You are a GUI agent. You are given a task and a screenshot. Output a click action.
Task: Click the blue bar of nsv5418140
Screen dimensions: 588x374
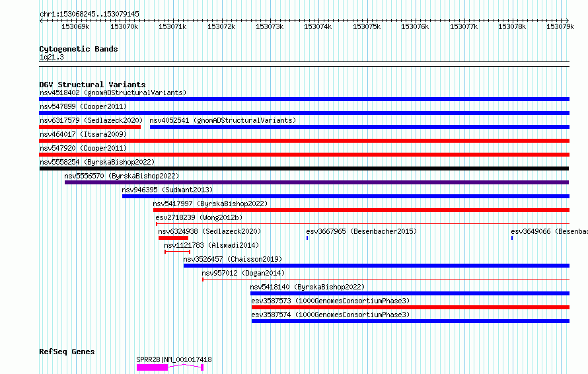tap(410, 293)
